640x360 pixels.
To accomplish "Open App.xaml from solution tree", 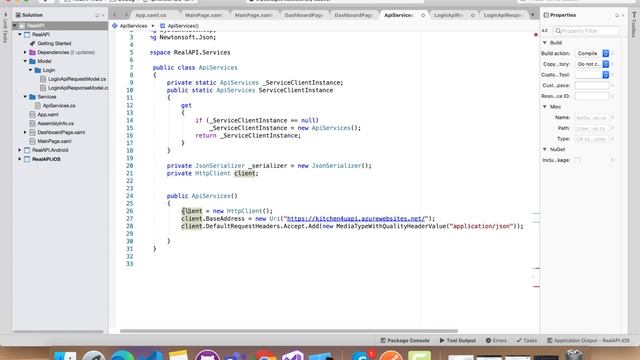I will click(48, 115).
